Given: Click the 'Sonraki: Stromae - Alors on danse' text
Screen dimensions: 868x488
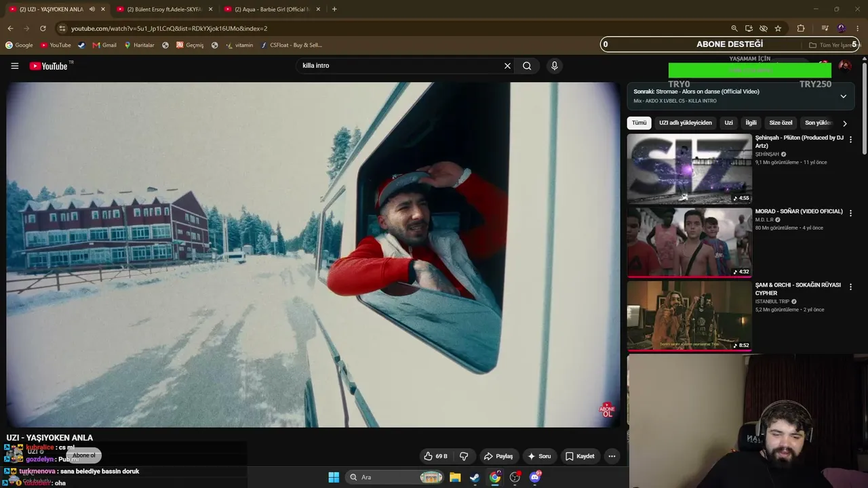Looking at the screenshot, I should tap(696, 91).
